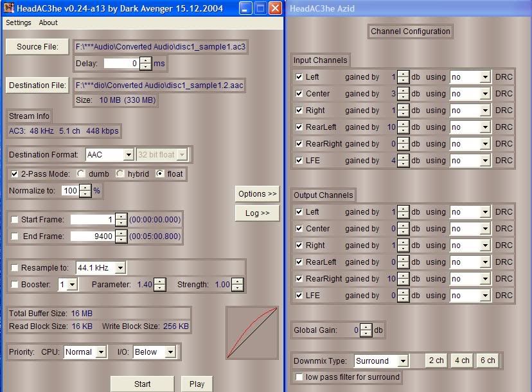Click the destination file path field

click(159, 85)
